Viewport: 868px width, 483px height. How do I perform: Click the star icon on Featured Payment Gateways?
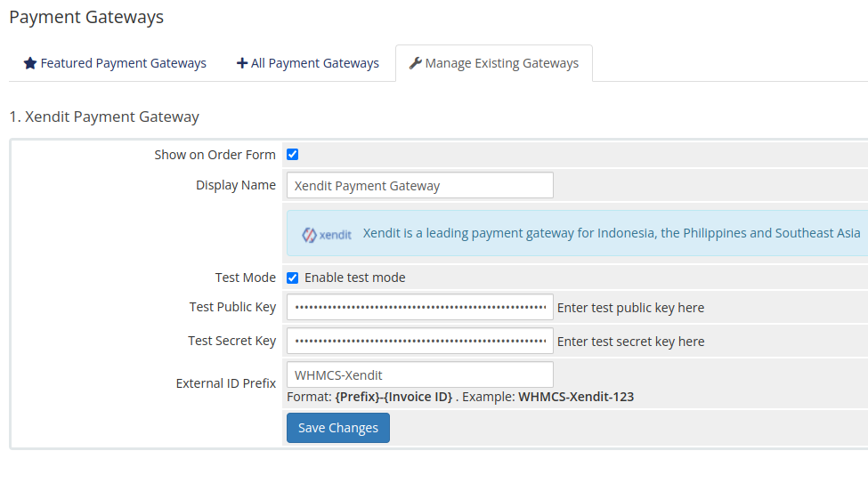click(30, 63)
